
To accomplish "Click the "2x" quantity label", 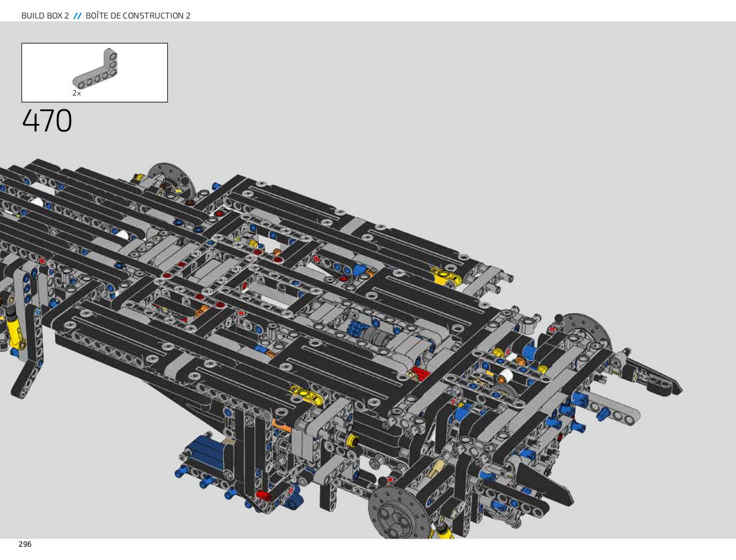I will coord(76,93).
